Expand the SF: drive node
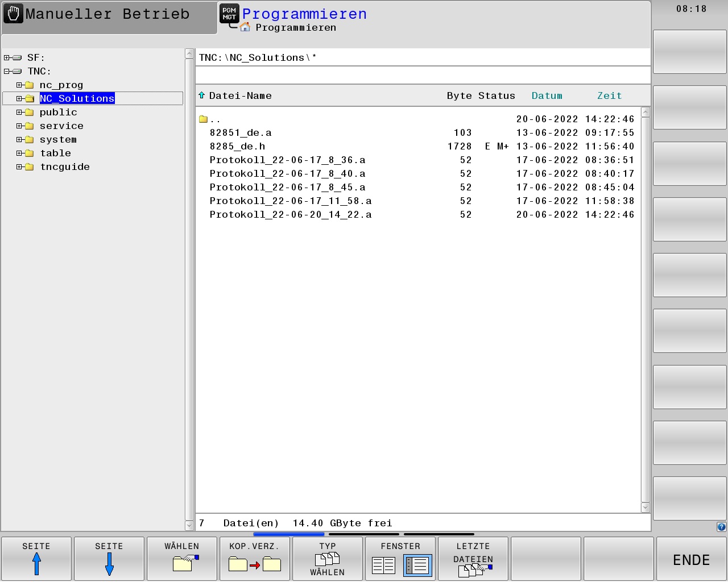Screen dimensions: 728x582 (7, 57)
